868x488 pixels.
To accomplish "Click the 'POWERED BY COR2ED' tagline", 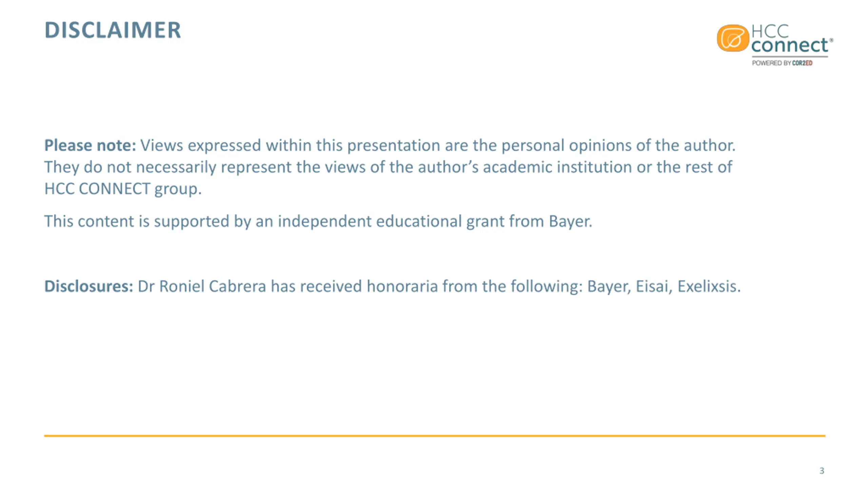I will coord(782,63).
